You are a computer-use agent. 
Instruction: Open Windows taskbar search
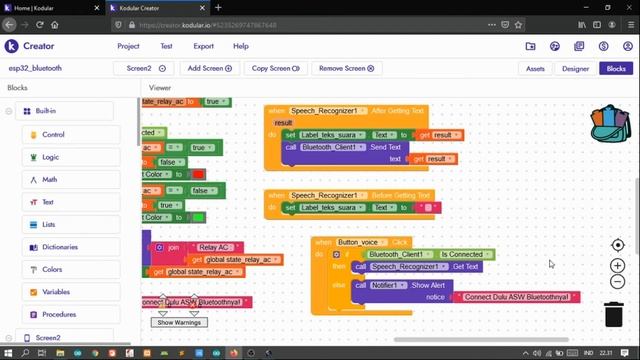[x=25, y=353]
